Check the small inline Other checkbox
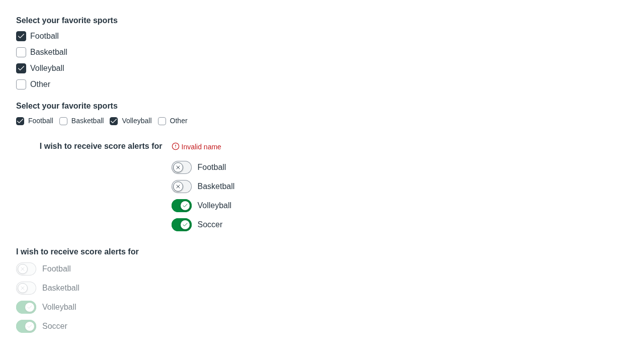Image resolution: width=644 pixels, height=362 pixels. coord(162,121)
